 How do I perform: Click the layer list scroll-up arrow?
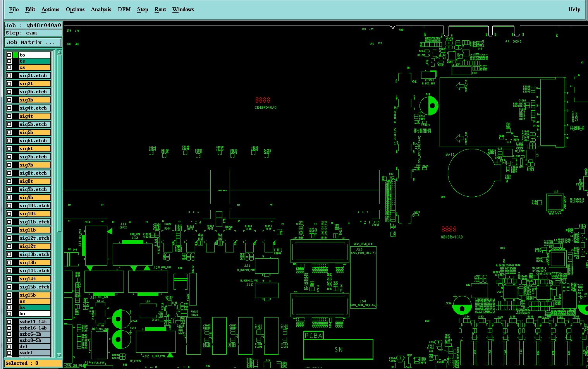(x=59, y=52)
